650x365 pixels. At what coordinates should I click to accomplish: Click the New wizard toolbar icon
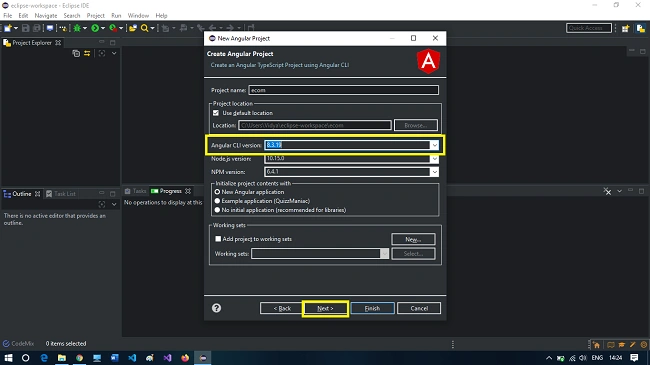(7, 28)
